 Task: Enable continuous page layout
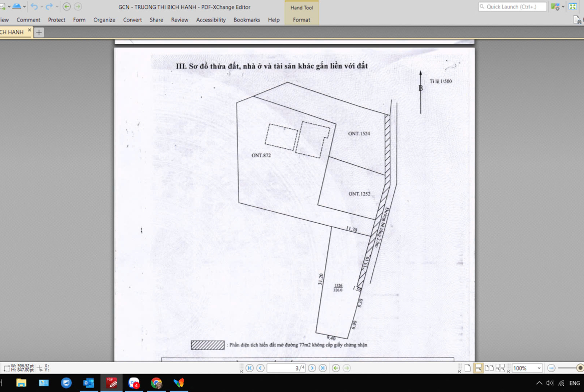point(478,368)
